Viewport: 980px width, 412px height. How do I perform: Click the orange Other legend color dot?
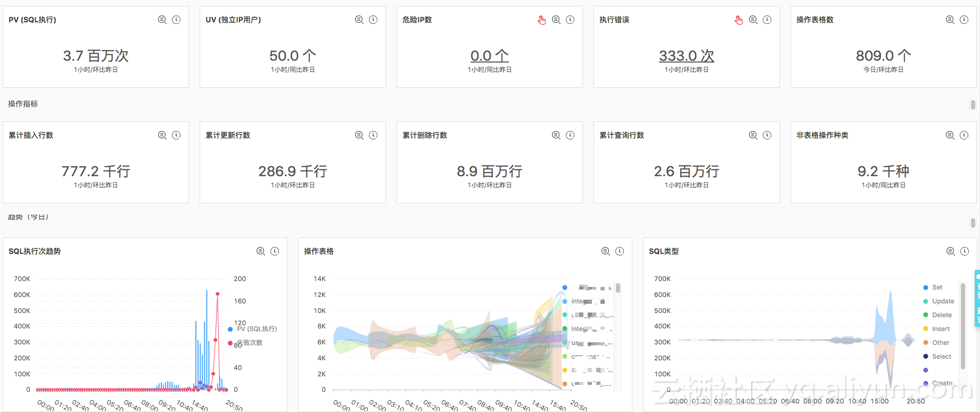[x=926, y=343]
